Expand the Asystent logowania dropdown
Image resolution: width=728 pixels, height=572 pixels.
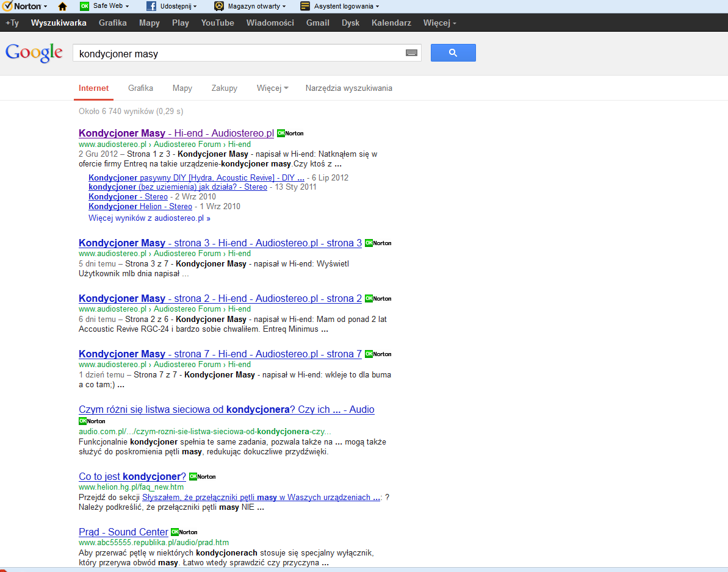[x=378, y=7]
